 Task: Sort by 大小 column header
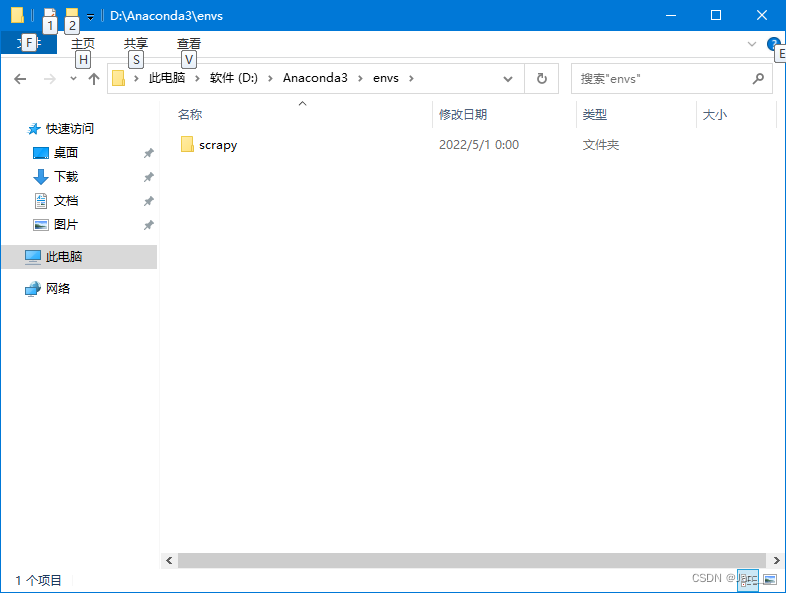coord(715,115)
